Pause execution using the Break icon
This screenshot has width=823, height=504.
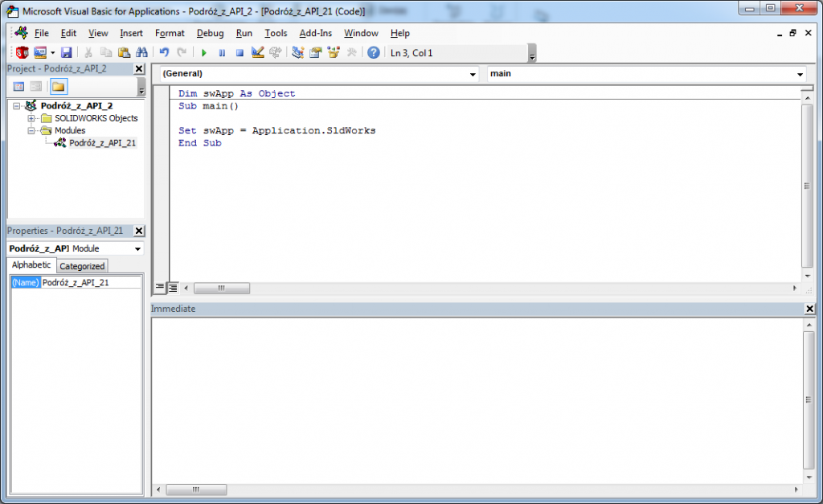click(x=221, y=52)
